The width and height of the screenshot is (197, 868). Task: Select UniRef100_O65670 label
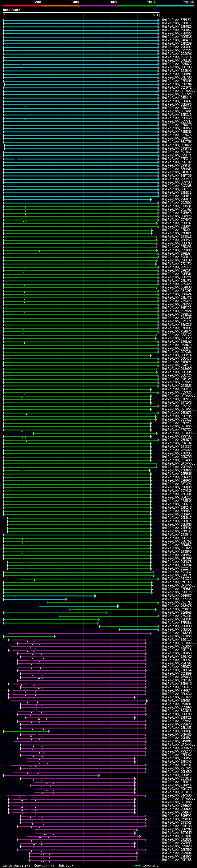pos(177,667)
